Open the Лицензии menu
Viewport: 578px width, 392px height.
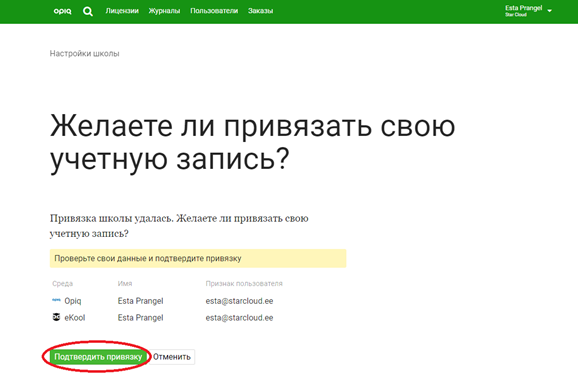click(122, 11)
